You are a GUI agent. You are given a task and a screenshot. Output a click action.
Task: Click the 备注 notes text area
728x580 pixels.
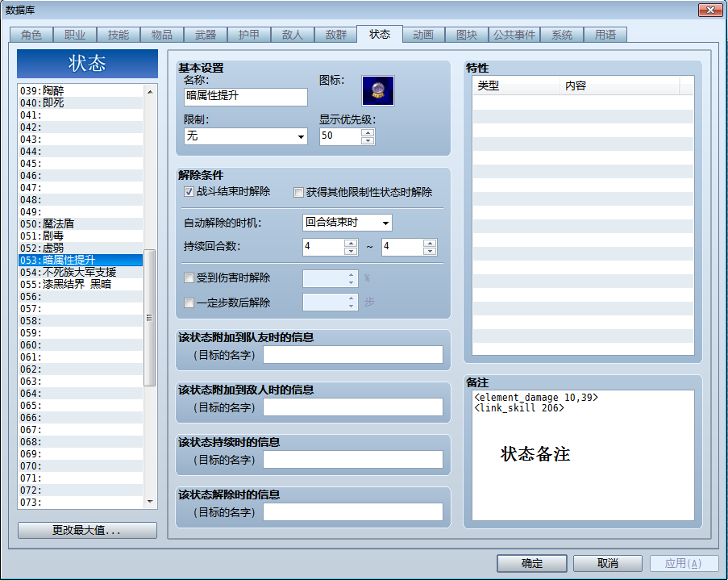click(x=583, y=456)
